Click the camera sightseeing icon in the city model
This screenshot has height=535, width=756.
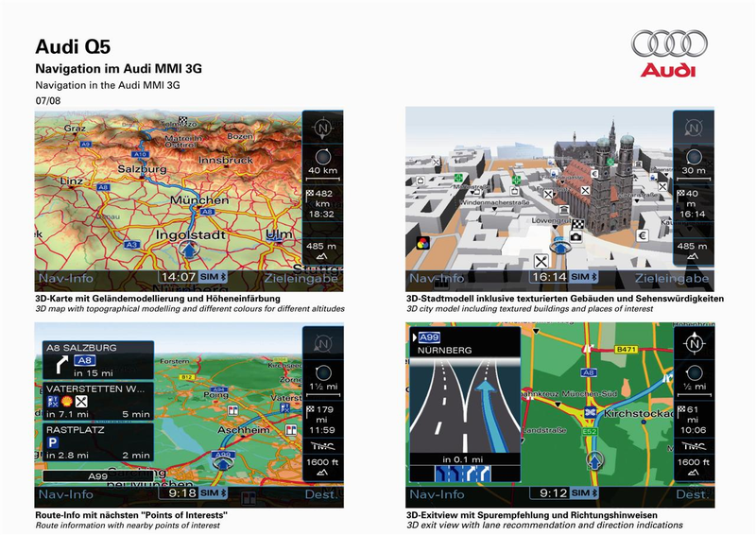tap(576, 237)
